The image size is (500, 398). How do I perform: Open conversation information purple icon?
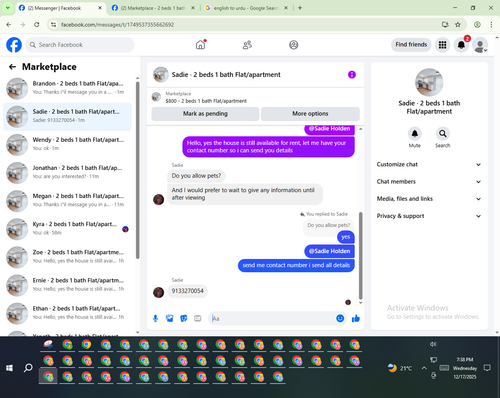coord(352,75)
